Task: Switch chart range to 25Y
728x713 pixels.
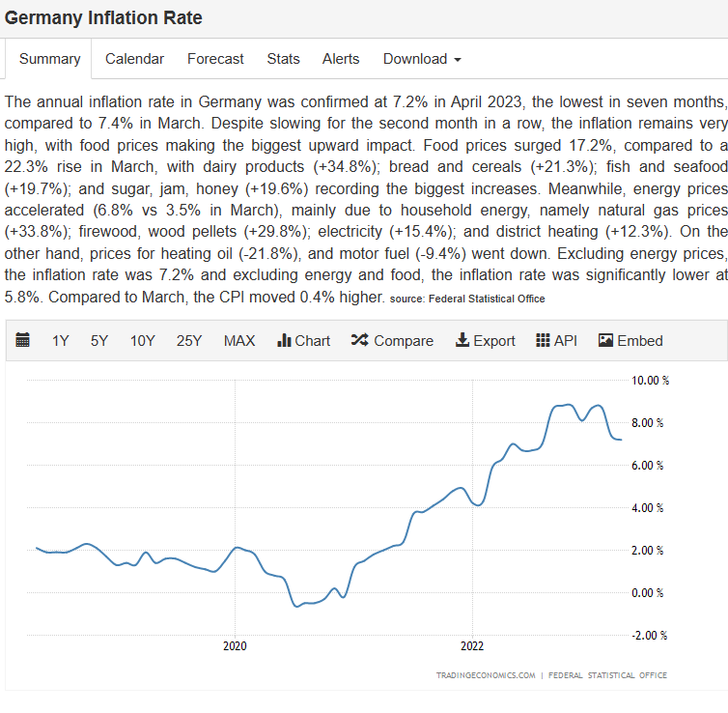Action: [189, 340]
